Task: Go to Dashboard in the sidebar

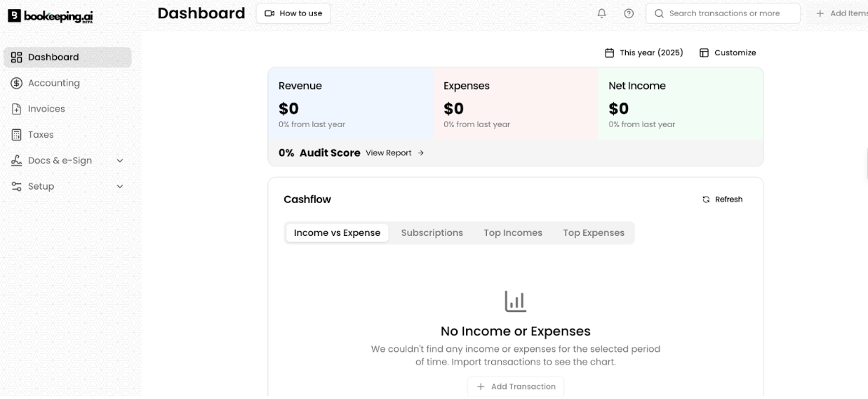Action: tap(67, 58)
